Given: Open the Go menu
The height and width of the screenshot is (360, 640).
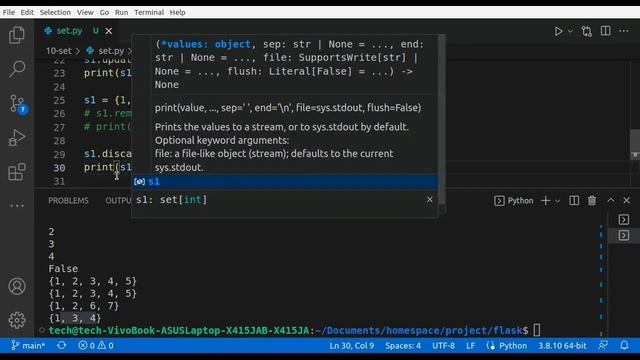Looking at the screenshot, I should click(104, 12).
